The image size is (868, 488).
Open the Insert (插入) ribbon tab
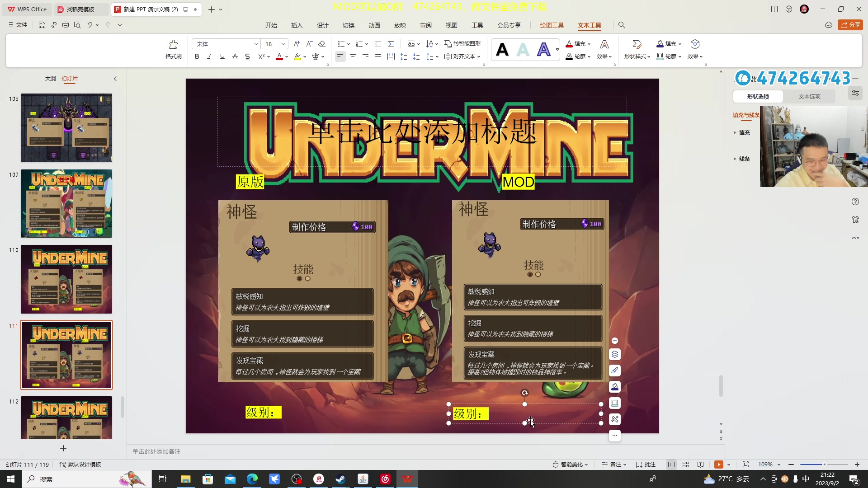coord(297,25)
